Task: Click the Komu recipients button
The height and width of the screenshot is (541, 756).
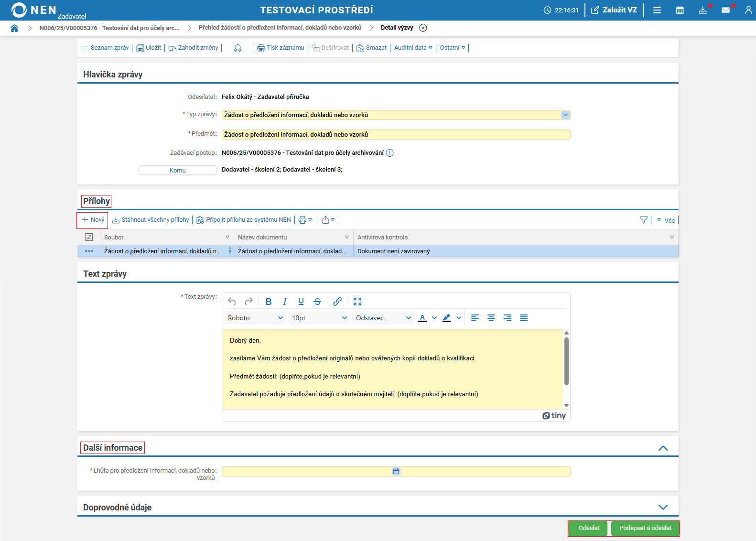Action: pyautogui.click(x=177, y=171)
